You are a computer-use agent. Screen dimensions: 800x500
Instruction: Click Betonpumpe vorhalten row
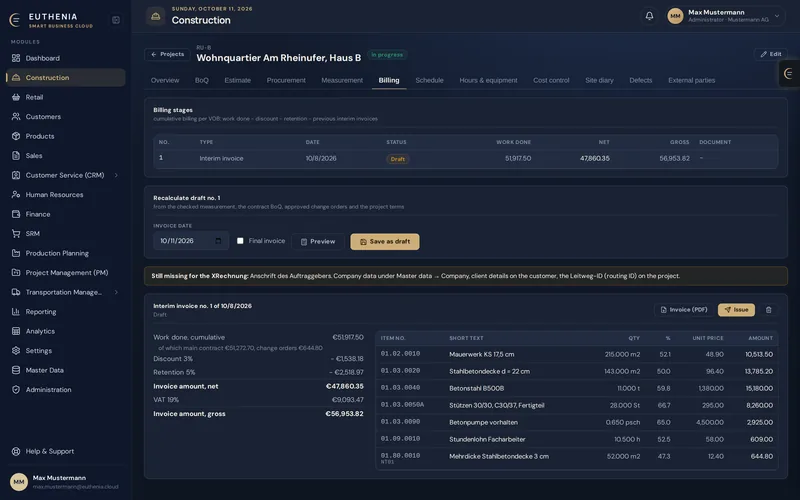pyautogui.click(x=577, y=422)
